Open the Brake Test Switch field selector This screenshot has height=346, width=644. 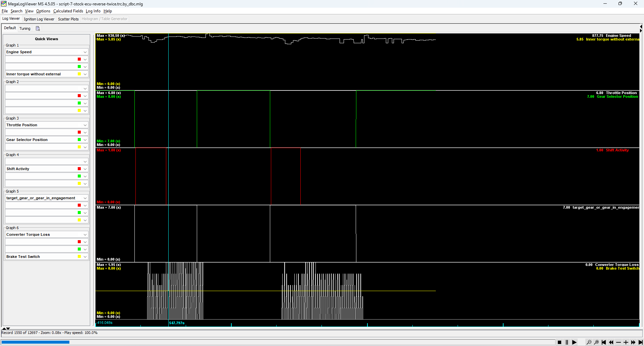[85, 257]
